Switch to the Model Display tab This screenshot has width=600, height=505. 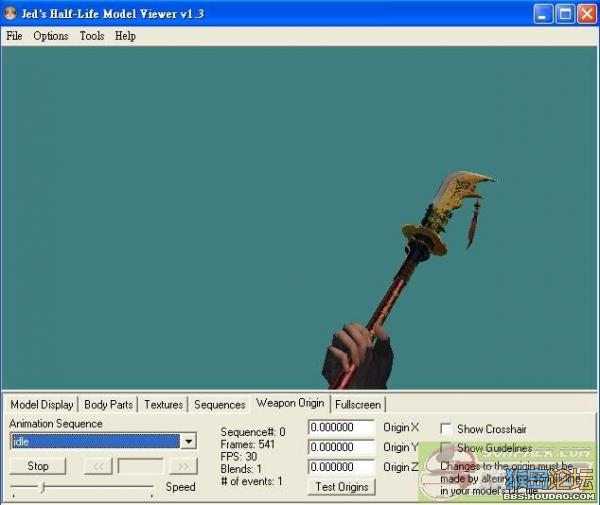42,404
